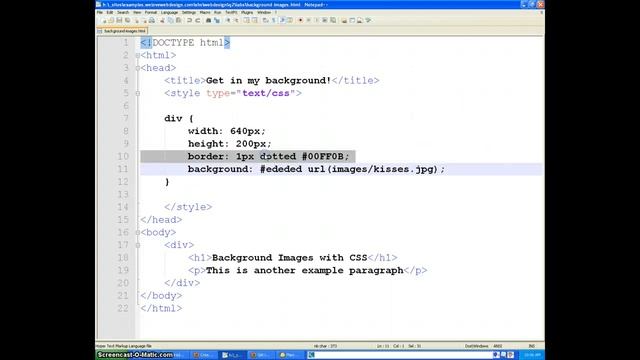Toggle Show All Characters
Screen dimensions: 640x360
[x=274, y=20]
